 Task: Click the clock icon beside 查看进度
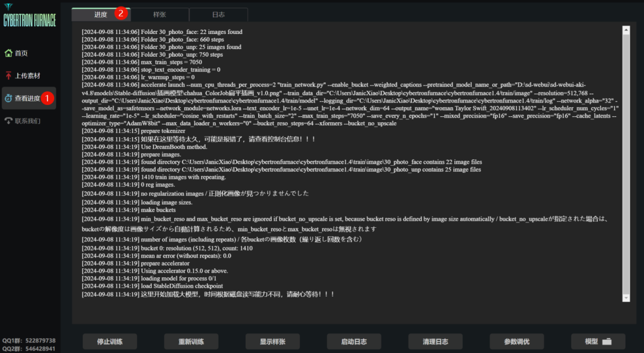tap(8, 98)
